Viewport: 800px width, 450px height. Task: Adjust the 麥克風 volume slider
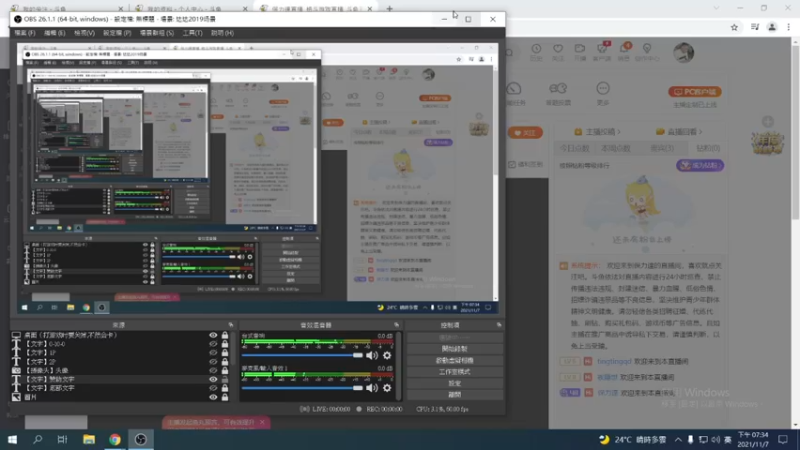[302, 388]
